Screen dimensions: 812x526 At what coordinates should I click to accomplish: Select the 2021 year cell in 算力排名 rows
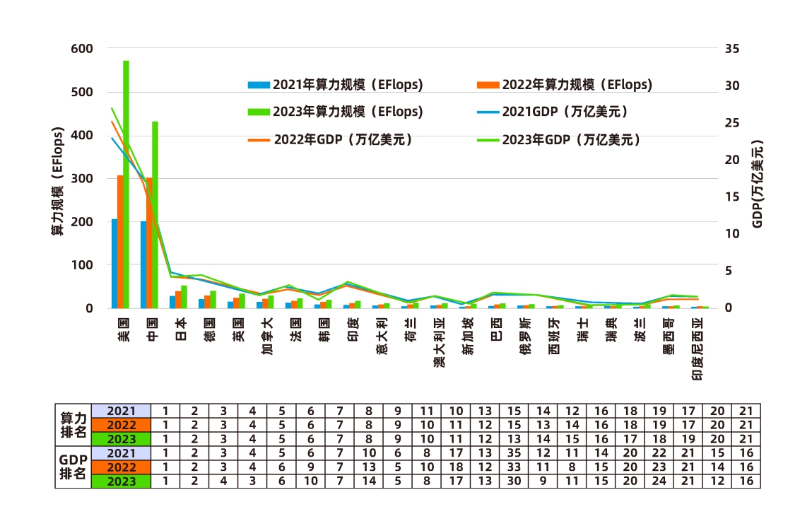coord(121,411)
